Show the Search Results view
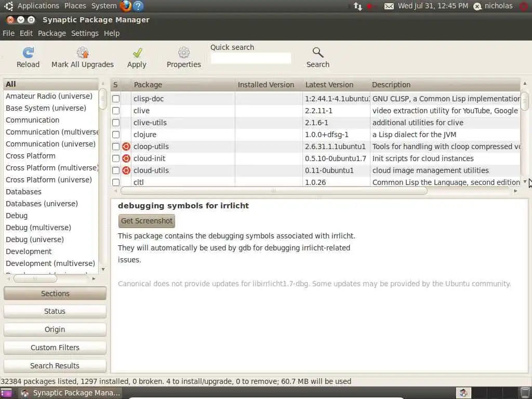 click(55, 366)
